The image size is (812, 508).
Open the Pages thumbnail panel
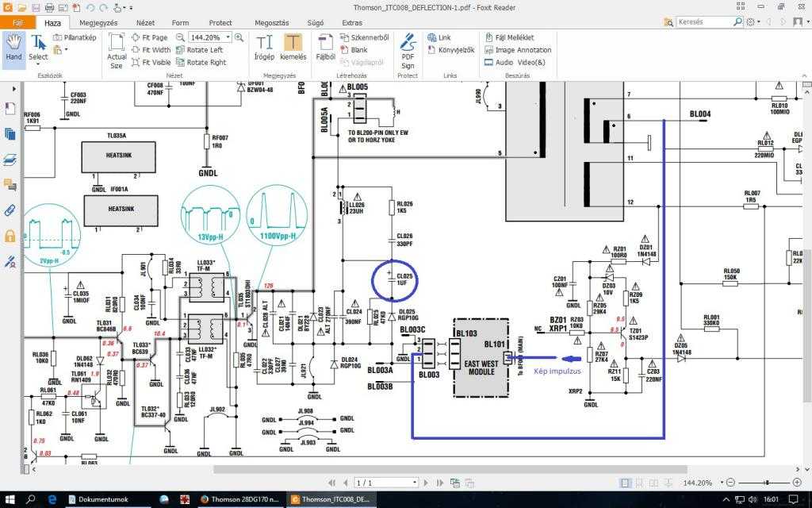(x=10, y=134)
